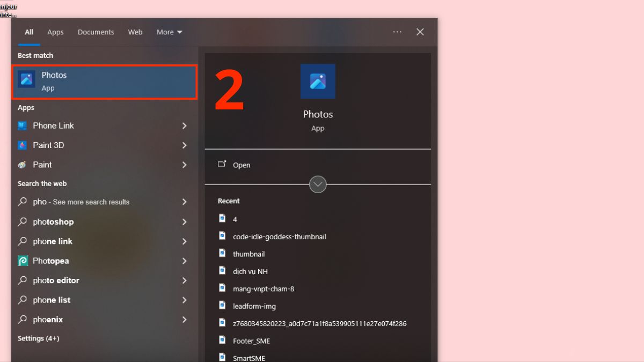
Task: Click 'Paint 3D' app name
Action: [48, 145]
